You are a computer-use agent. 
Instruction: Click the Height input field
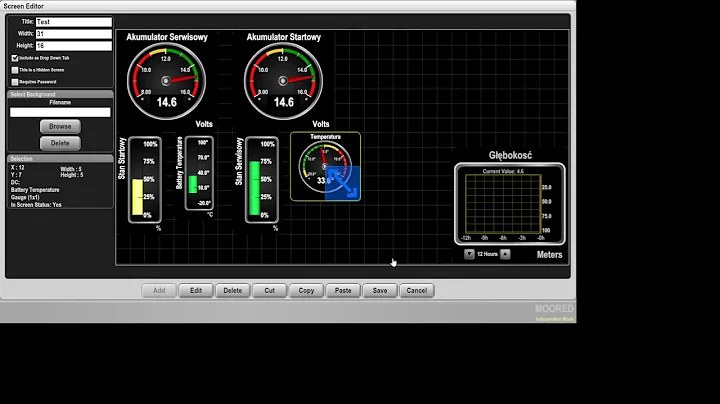point(73,45)
